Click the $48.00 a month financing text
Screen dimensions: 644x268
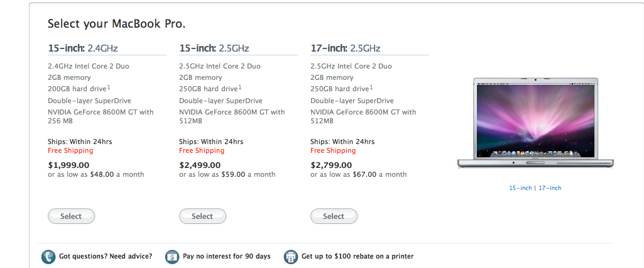(117, 174)
